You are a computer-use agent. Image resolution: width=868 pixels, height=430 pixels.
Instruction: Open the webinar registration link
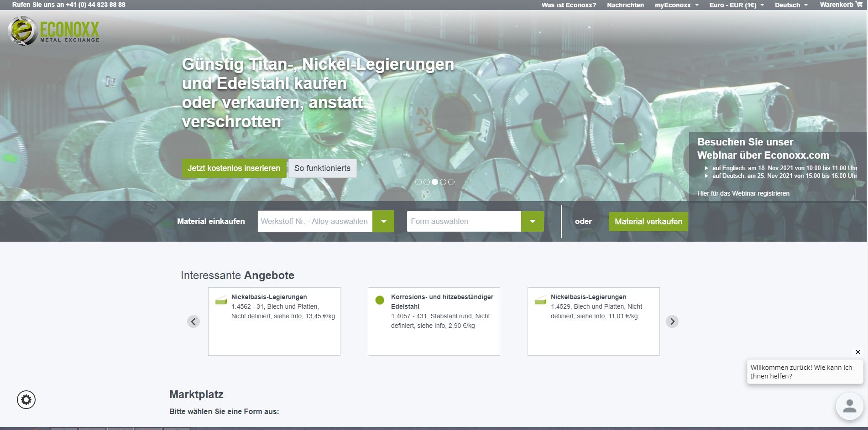coord(743,193)
